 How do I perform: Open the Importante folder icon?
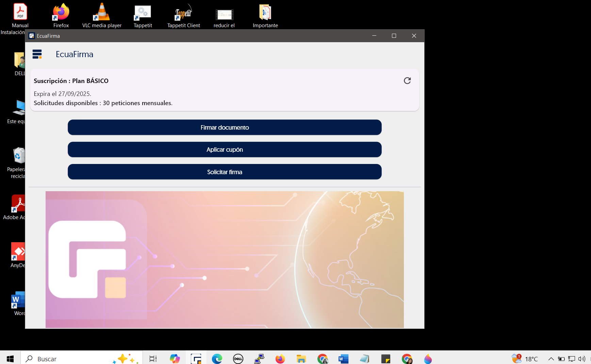click(x=265, y=16)
